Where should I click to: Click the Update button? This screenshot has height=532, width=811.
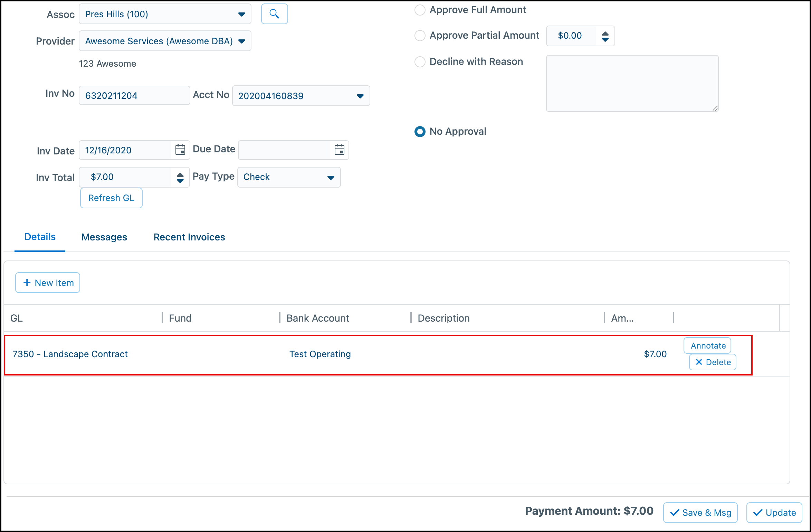pyautogui.click(x=774, y=513)
